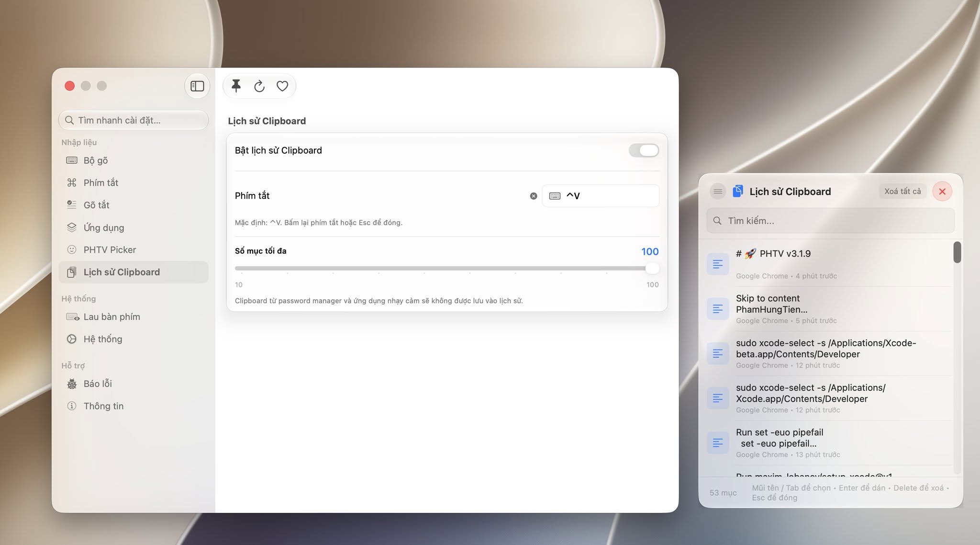
Task: Click the password manager notice text
Action: click(379, 301)
